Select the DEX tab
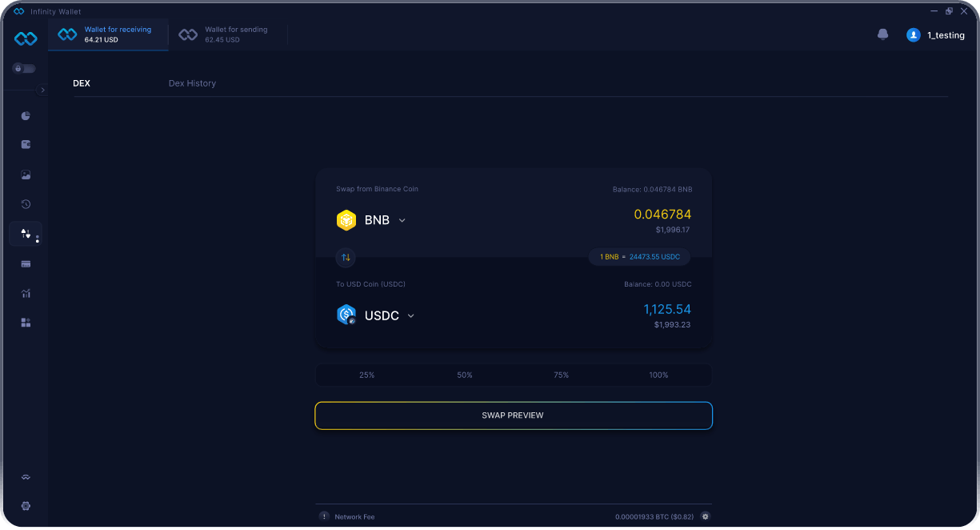This screenshot has width=980, height=530. pyautogui.click(x=82, y=83)
